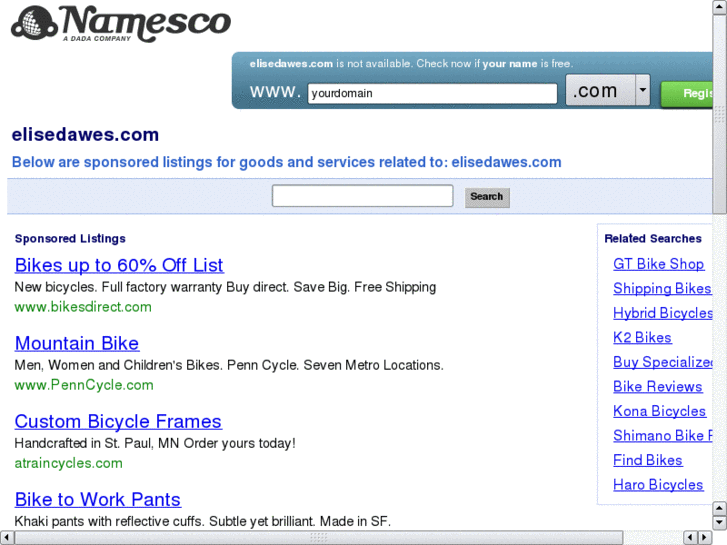Click the Related Searches heading
The height and width of the screenshot is (545, 727).
click(x=653, y=238)
